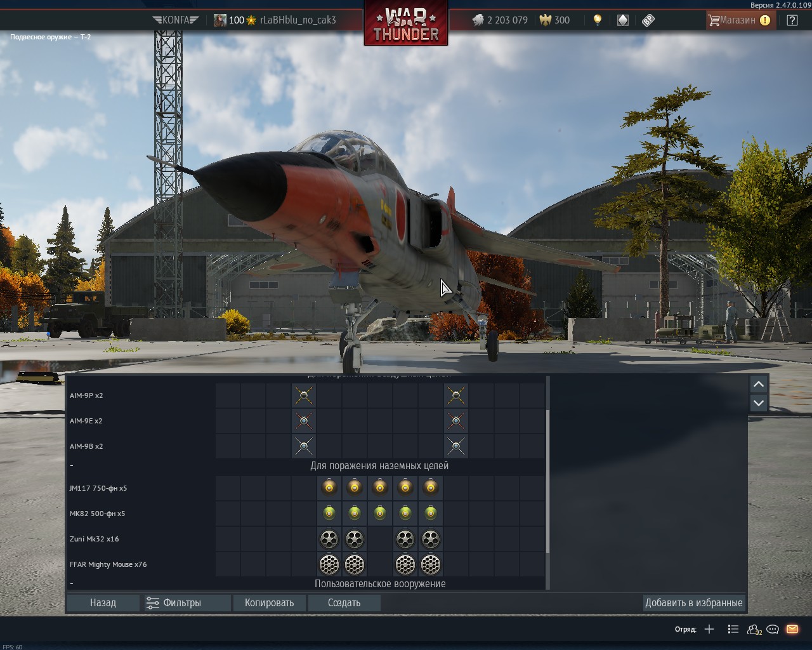812x650 pixels.
Task: Open the player profile avatar
Action: tap(219, 20)
